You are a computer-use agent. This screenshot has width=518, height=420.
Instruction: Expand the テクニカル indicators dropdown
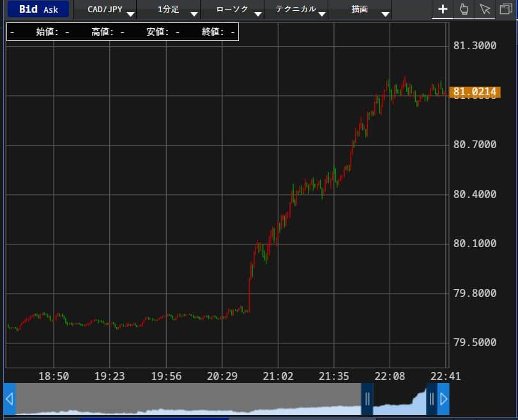296,9
